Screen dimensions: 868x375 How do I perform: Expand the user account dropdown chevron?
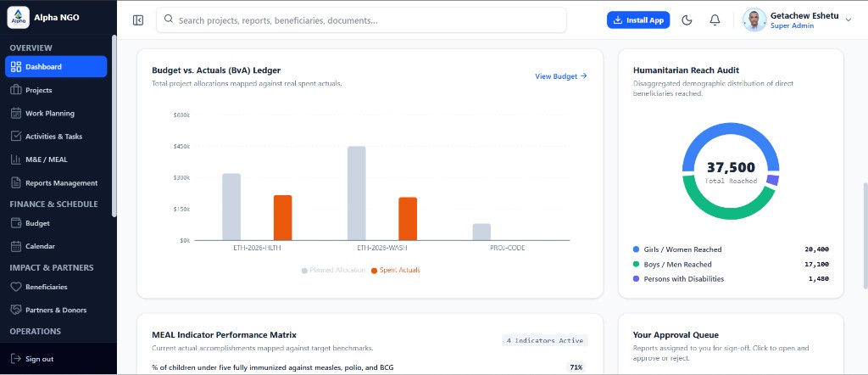(x=848, y=20)
